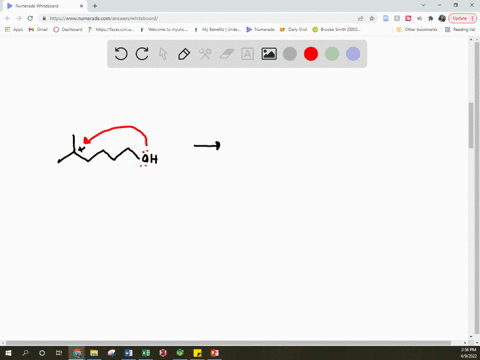Reload the Numerade whiteboard page
480x360 pixels.
[30, 18]
